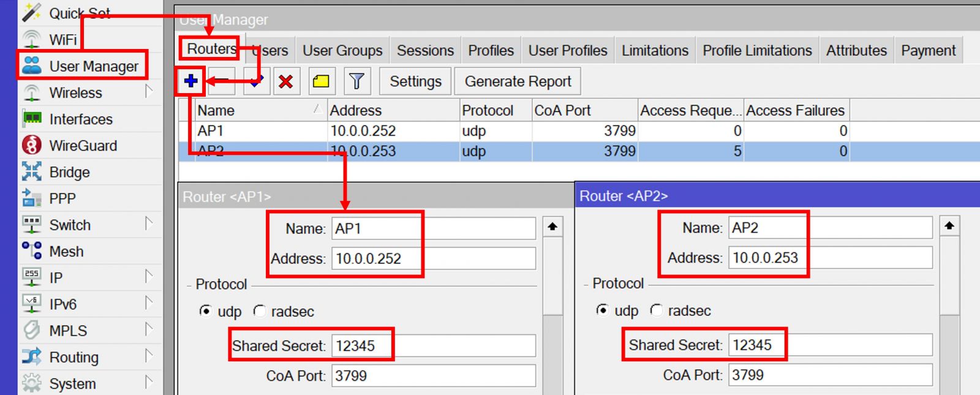Screen dimensions: 980x395
Task: Open WireGuard from the sidebar
Action: 83,146
